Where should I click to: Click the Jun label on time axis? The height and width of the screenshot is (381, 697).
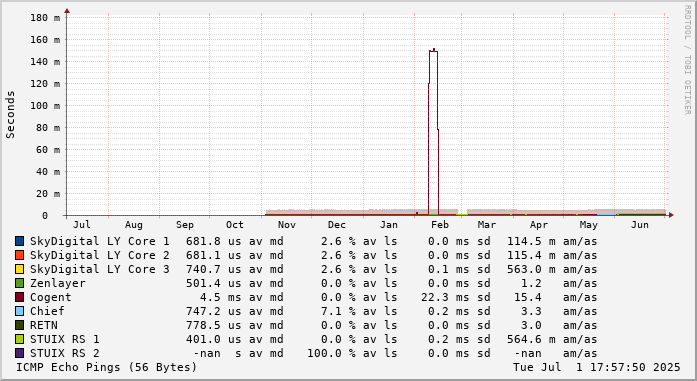click(x=640, y=225)
